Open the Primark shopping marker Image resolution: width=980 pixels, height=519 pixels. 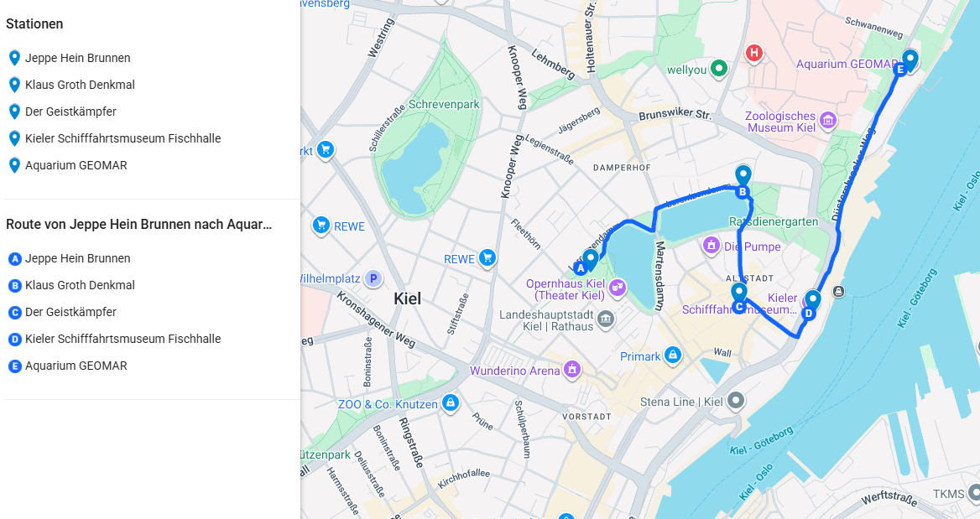(x=672, y=356)
